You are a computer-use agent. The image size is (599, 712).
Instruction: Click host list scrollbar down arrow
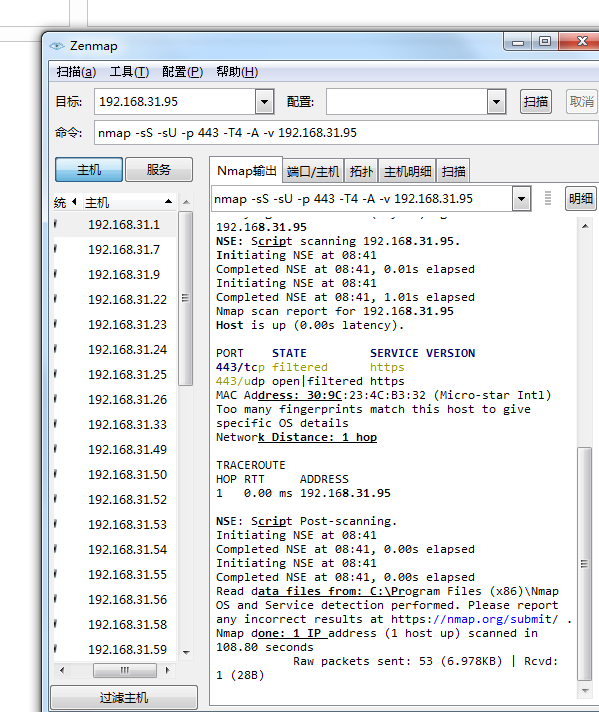pos(186,652)
